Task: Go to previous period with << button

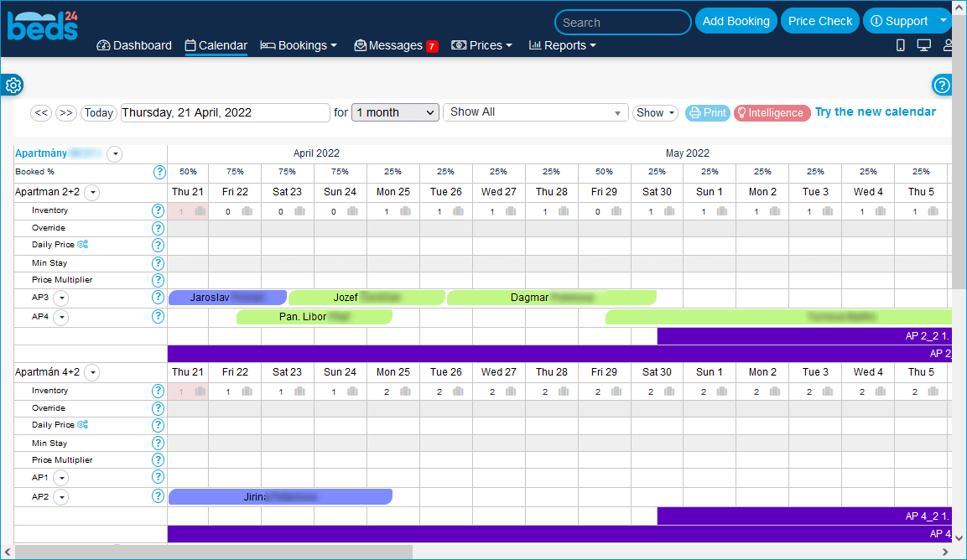Action: pyautogui.click(x=41, y=113)
